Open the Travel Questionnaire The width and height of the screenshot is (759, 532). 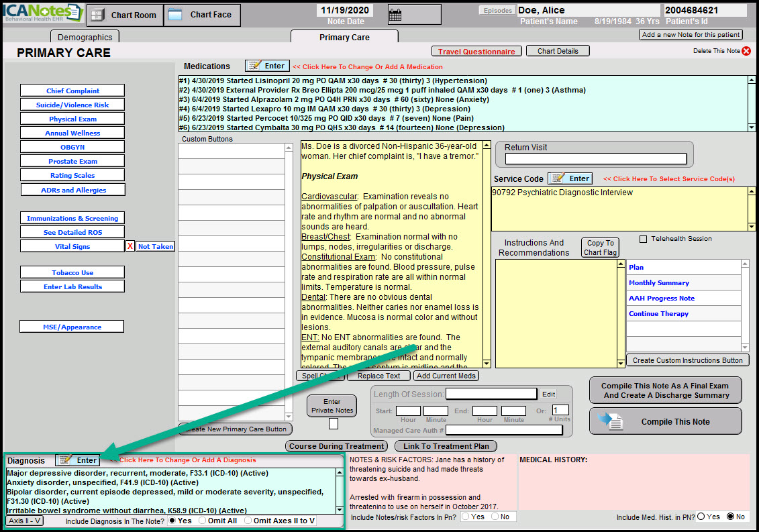coord(476,52)
